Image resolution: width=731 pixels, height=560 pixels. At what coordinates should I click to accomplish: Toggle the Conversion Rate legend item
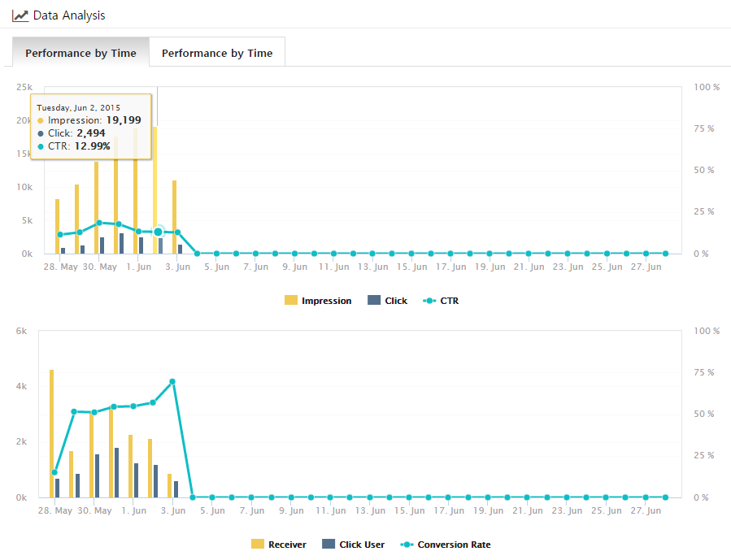454,545
